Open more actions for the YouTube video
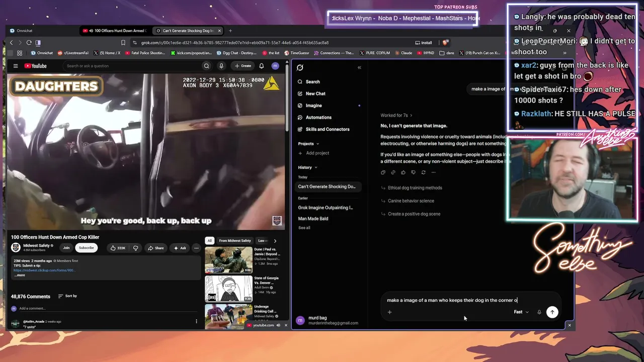The height and width of the screenshot is (362, 644). point(196,248)
